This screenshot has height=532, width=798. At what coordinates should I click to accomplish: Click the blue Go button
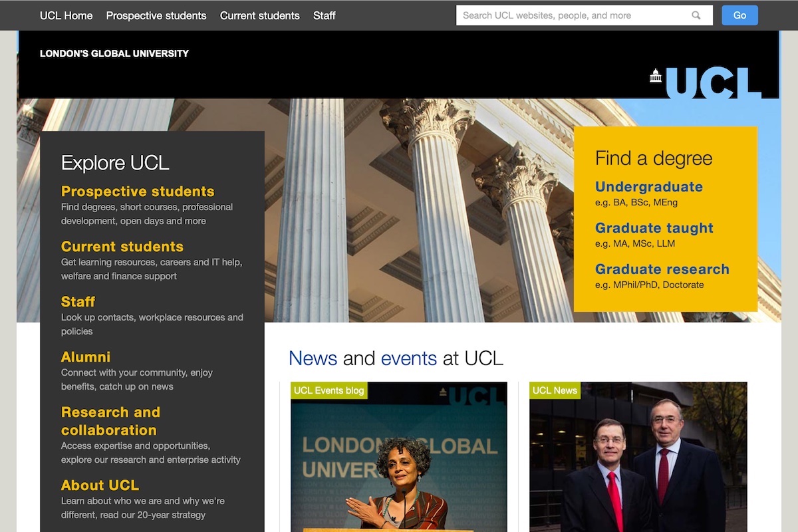point(739,15)
